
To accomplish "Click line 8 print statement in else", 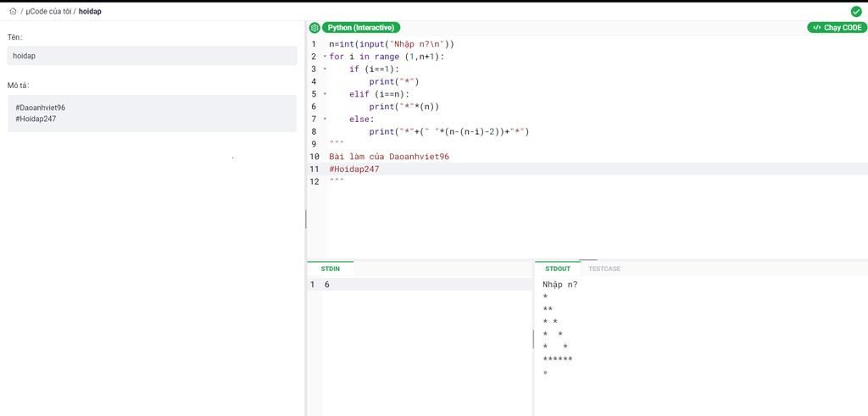I will point(449,131).
